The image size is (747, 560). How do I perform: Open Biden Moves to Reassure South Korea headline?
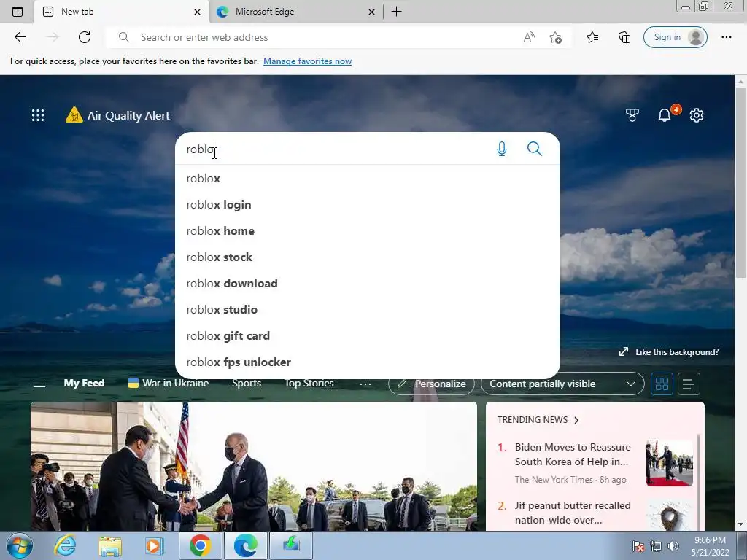point(572,454)
